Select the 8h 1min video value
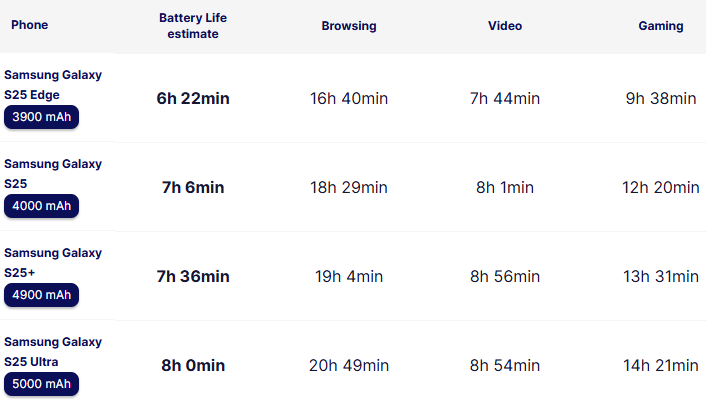This screenshot has height=401, width=706. click(505, 187)
